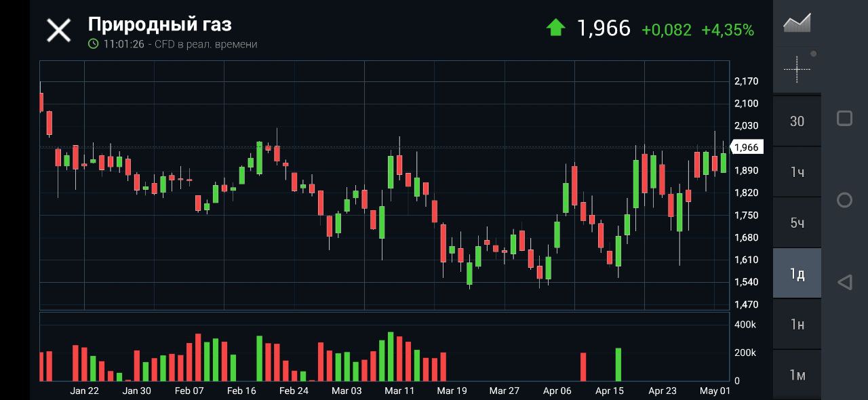
Task: Select the 1д daily timeframe
Action: [797, 274]
